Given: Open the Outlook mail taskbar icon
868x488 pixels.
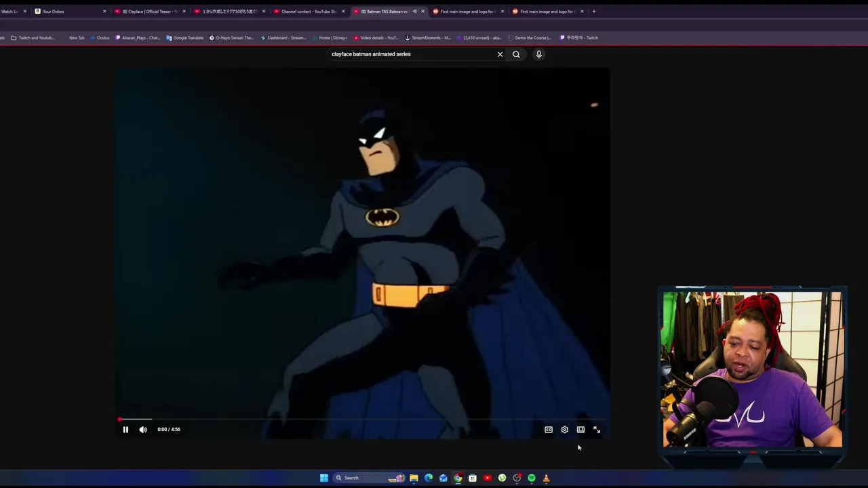Looking at the screenshot, I should coord(443,478).
